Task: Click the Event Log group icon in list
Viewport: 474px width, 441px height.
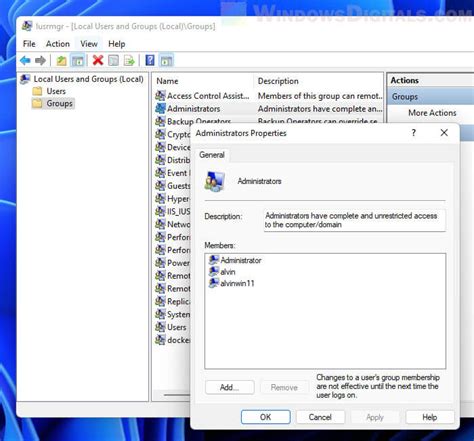Action: tap(160, 173)
